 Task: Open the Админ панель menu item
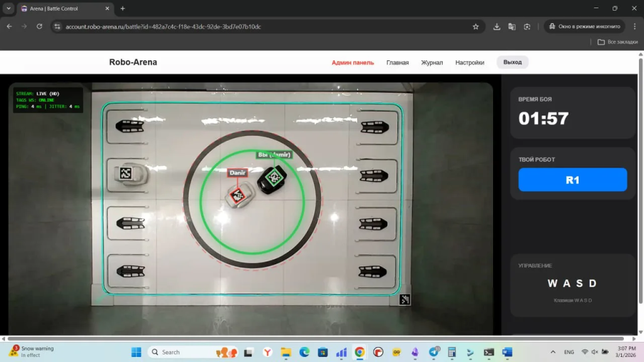[353, 62]
